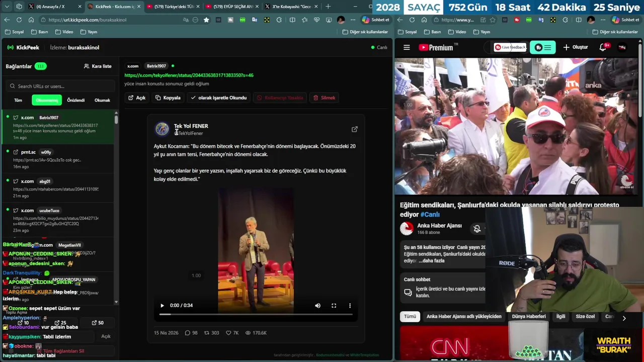Open Sosyal bookmarks folder in left browser
This screenshot has height=362, width=644.
(14, 32)
